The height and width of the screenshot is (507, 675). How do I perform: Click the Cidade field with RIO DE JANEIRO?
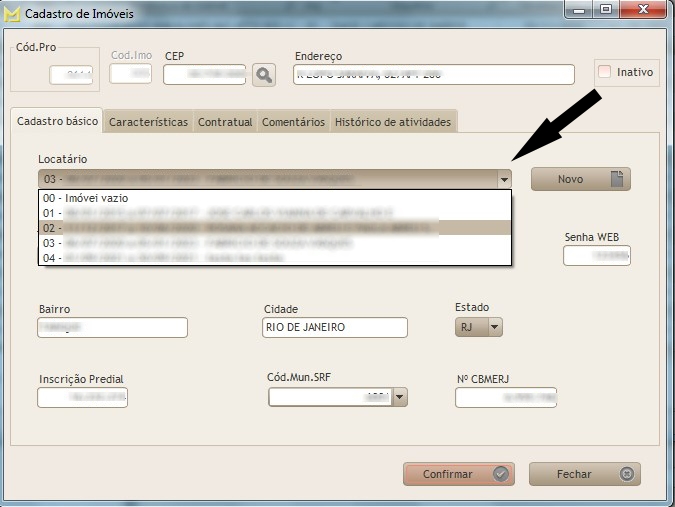tap(335, 328)
